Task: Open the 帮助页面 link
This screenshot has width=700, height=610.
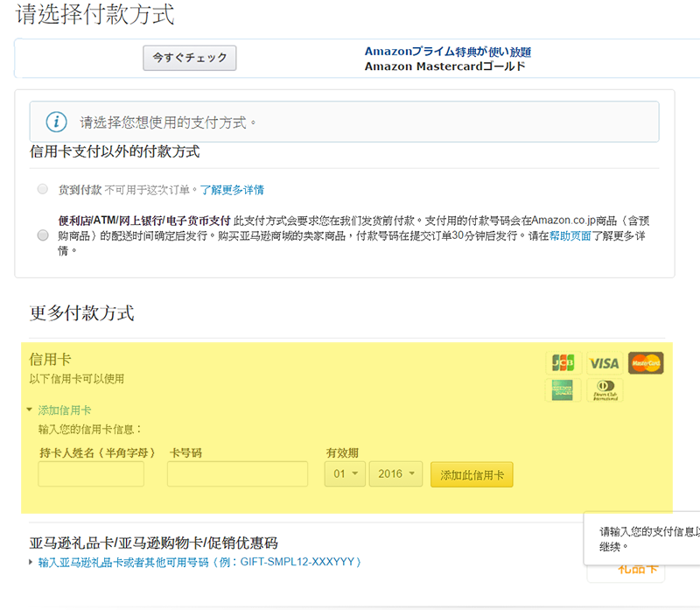Action: pos(570,235)
